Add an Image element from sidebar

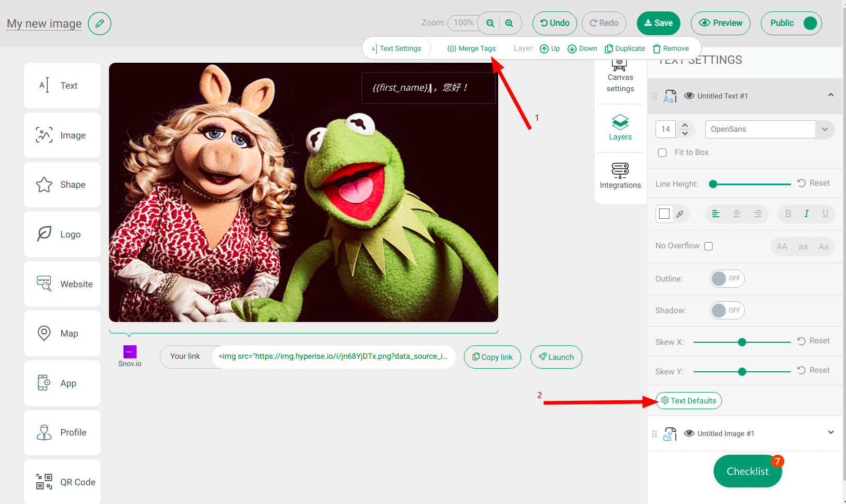(x=62, y=135)
